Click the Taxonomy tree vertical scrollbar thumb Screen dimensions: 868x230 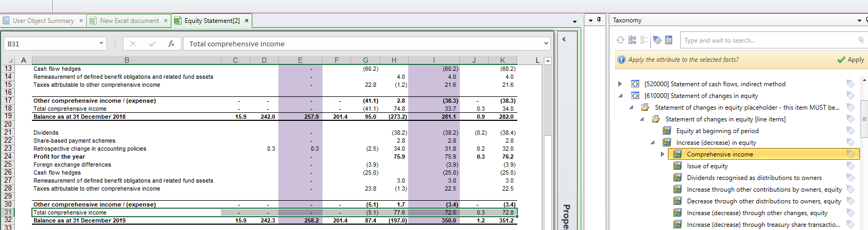pyautogui.click(x=864, y=119)
